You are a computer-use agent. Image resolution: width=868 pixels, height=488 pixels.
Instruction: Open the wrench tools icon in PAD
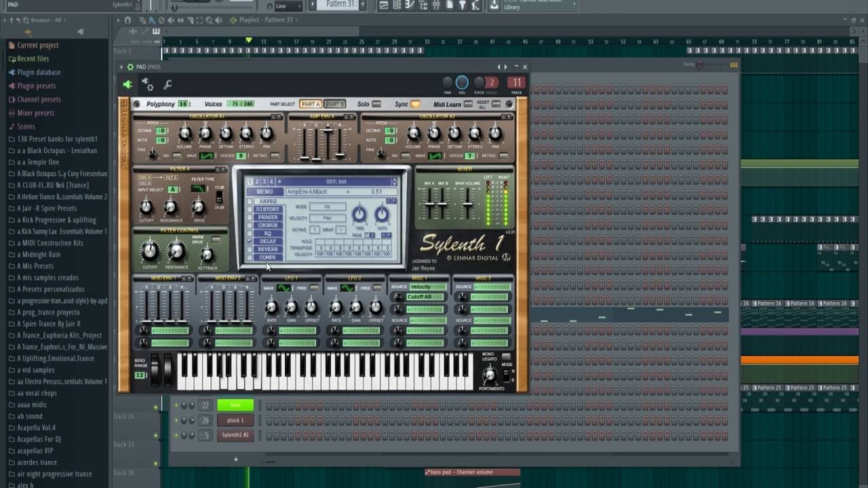pos(167,84)
